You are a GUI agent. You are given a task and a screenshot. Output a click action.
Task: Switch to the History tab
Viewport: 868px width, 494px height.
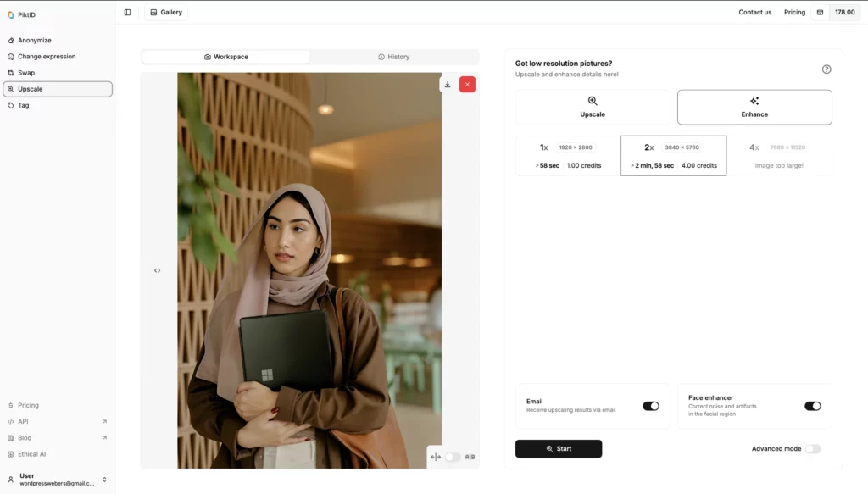click(394, 57)
